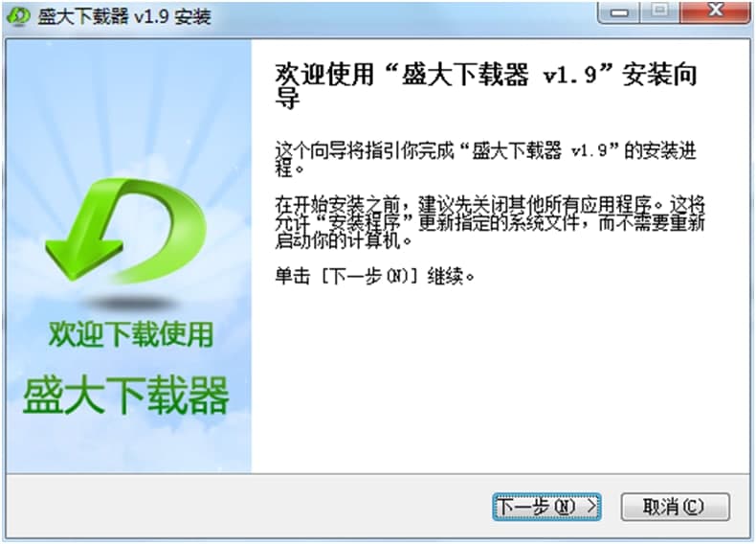Screen dimensions: 756x544
Task: Click the > arrow on the Next button
Action: [x=591, y=507]
